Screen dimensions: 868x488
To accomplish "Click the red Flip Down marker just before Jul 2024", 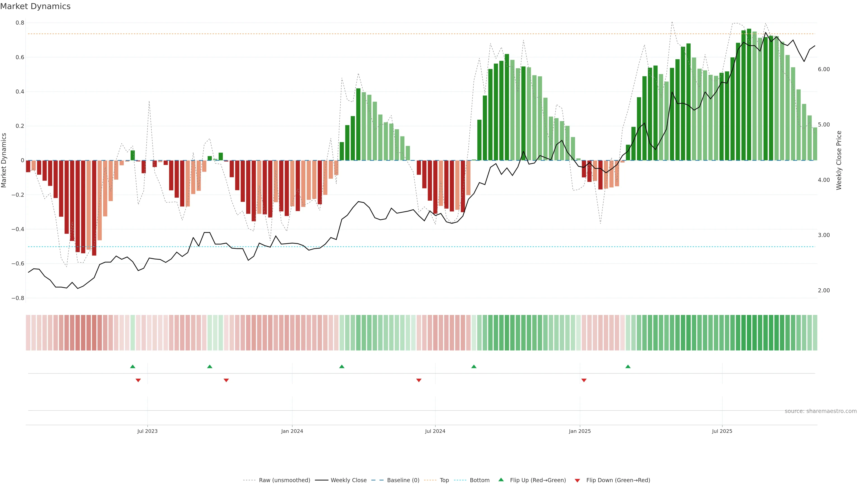I will (419, 380).
